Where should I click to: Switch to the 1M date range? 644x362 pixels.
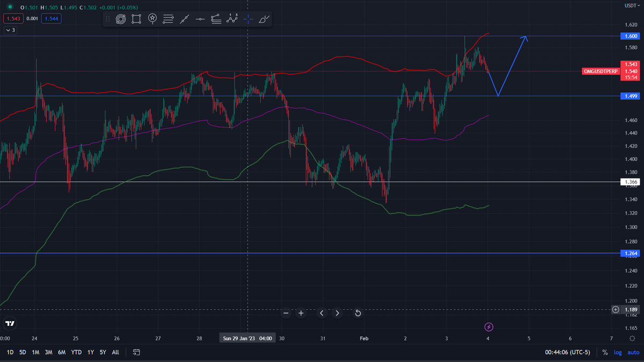(x=35, y=352)
